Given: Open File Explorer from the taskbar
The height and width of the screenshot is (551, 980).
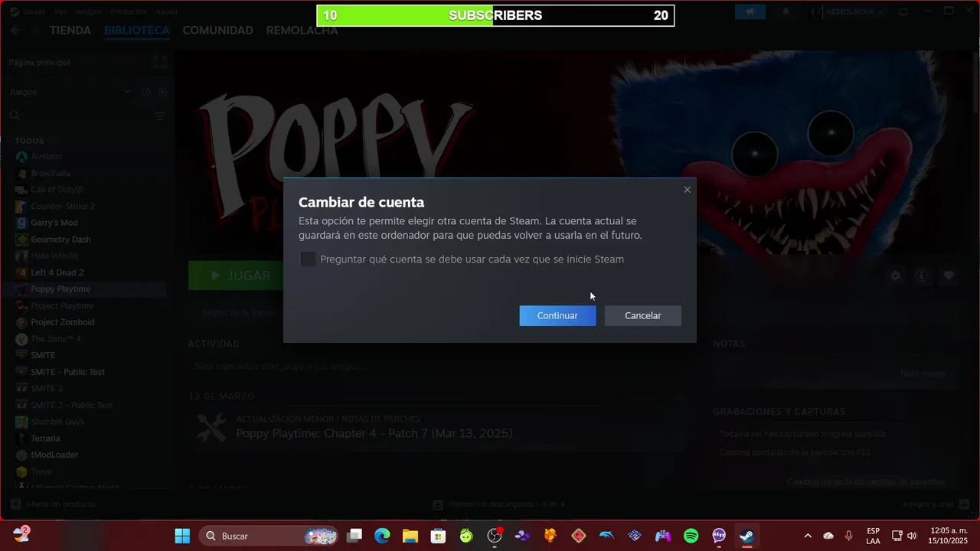Looking at the screenshot, I should [x=410, y=536].
